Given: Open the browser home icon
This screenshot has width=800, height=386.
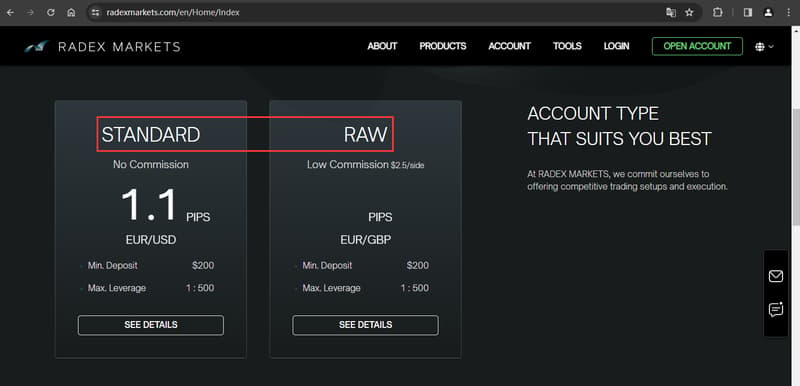Looking at the screenshot, I should point(71,13).
